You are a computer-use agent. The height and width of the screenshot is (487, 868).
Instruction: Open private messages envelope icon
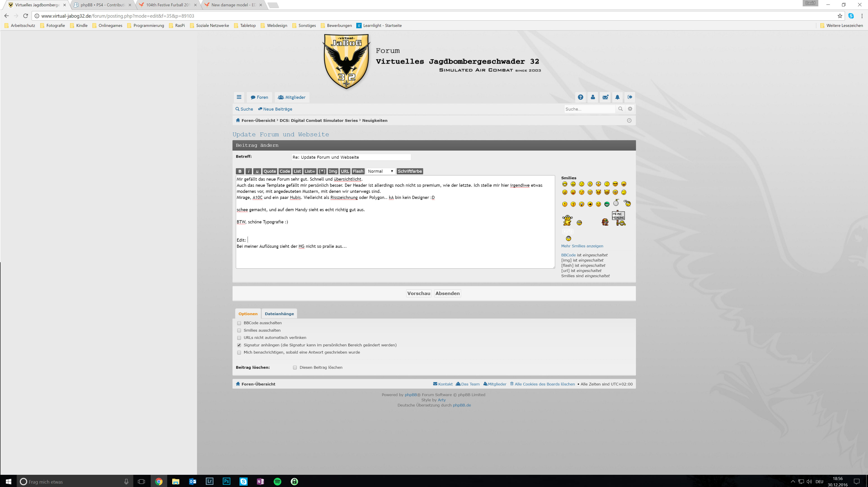(x=605, y=97)
